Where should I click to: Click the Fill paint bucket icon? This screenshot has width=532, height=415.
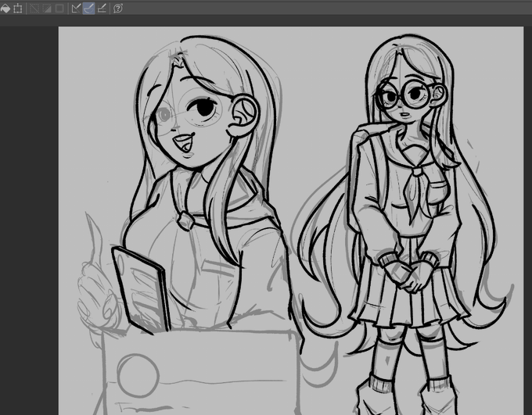click(x=5, y=9)
